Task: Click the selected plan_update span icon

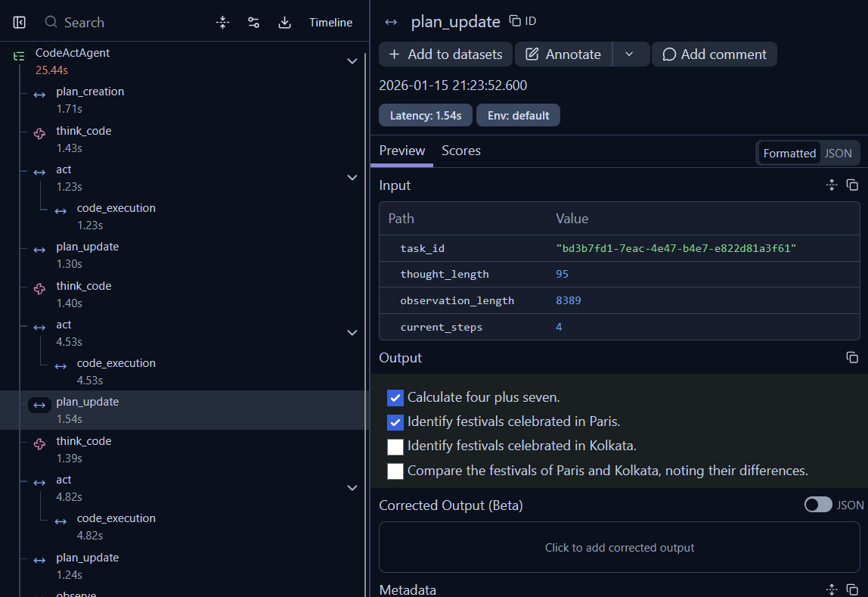Action: (39, 405)
